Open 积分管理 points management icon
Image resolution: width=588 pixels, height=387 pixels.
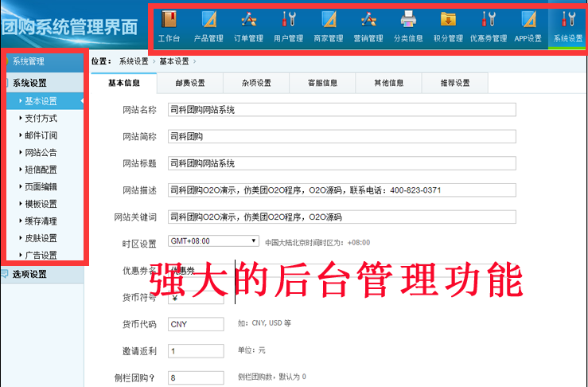[x=448, y=26]
